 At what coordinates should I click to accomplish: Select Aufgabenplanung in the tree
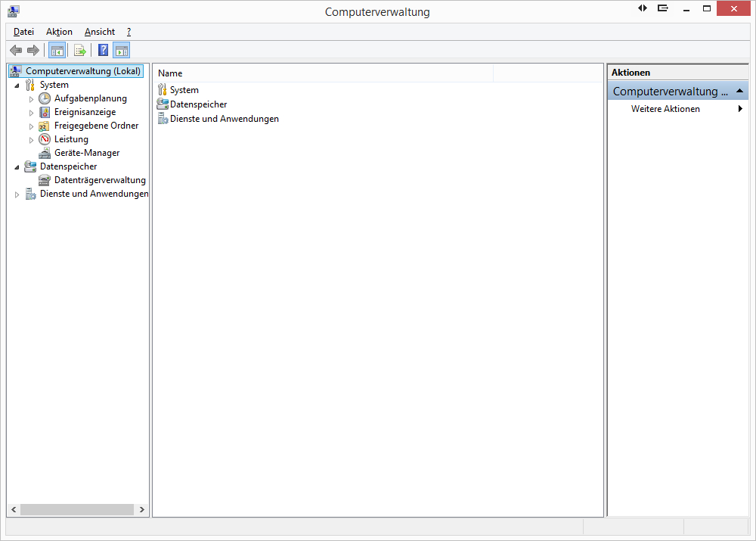tap(91, 98)
